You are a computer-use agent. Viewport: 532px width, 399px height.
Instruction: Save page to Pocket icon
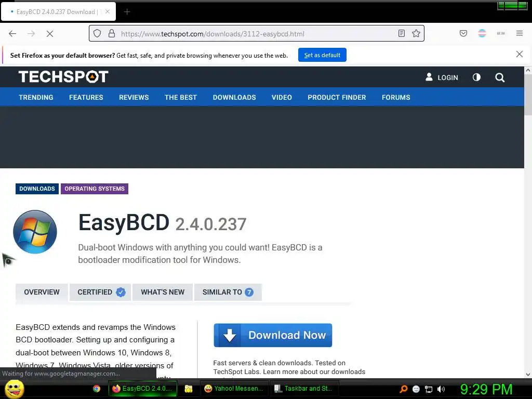coord(463,33)
